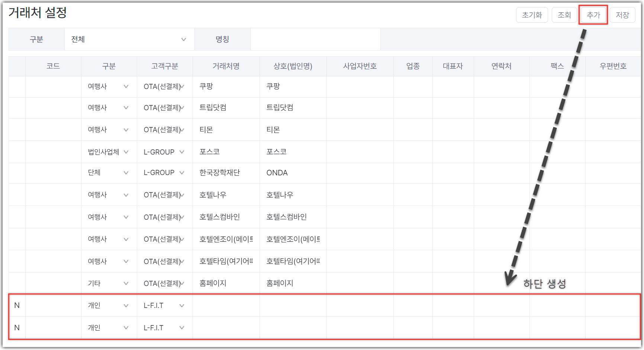This screenshot has width=644, height=350.
Task: Click the 사업자번호 column header
Action: pos(360,66)
